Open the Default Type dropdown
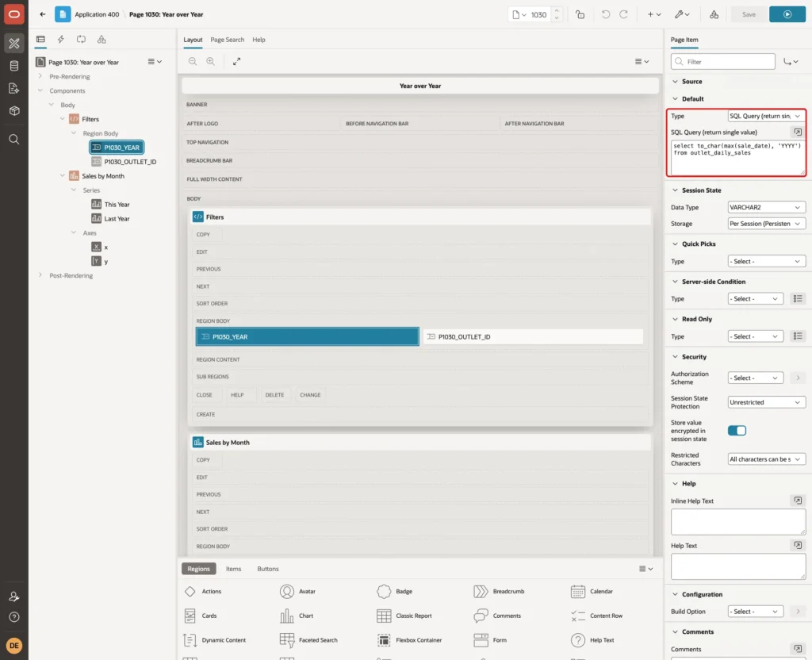 click(767, 116)
